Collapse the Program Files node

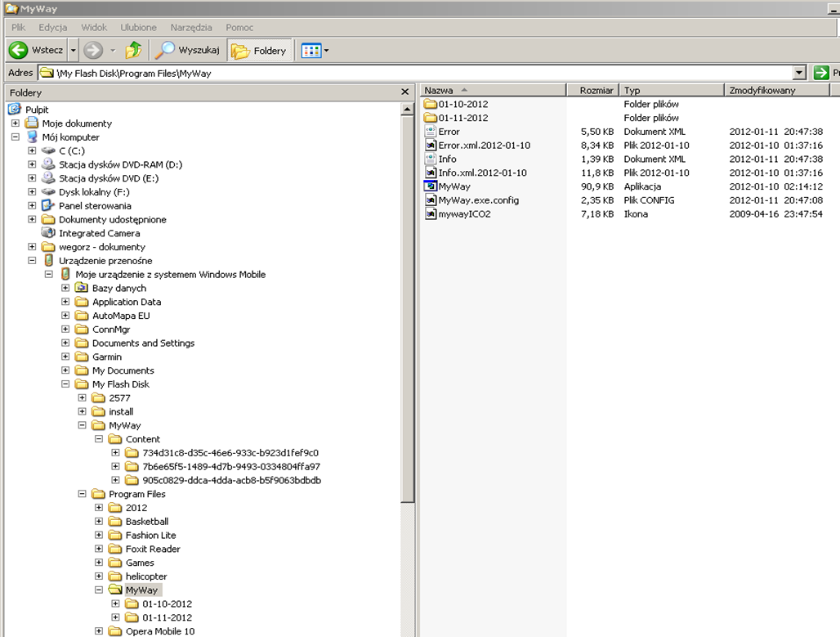click(82, 494)
